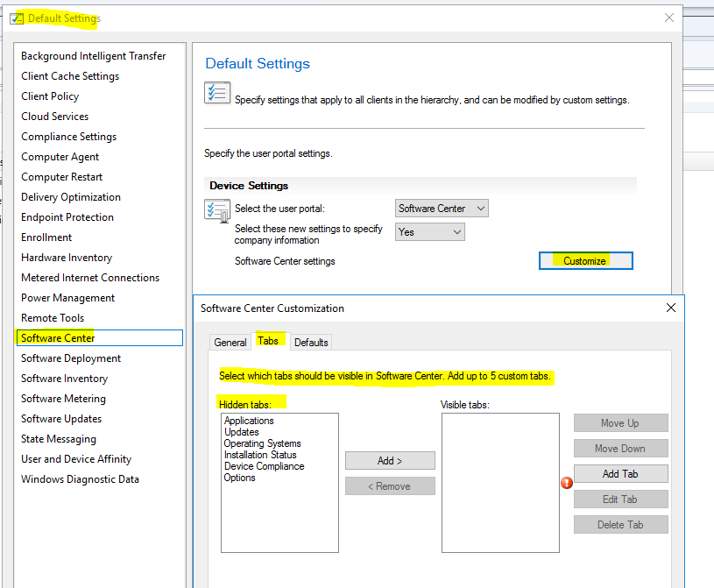Open Endpoint Protection settings
Image resolution: width=714 pixels, height=588 pixels.
point(67,217)
